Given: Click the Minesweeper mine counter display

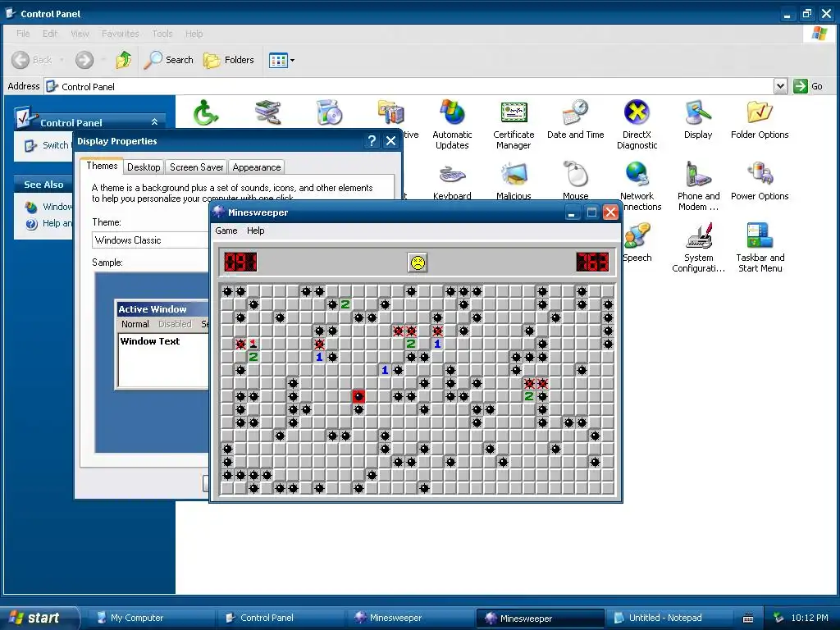Looking at the screenshot, I should (240, 262).
